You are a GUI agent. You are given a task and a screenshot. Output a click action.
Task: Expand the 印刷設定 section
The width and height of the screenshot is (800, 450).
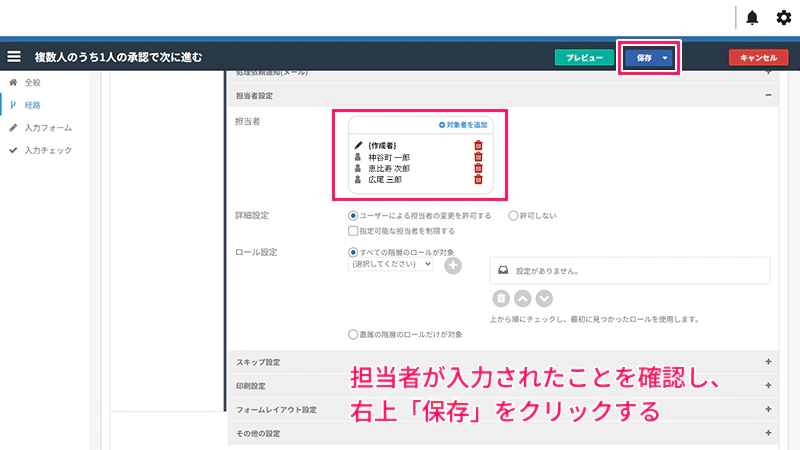pos(768,386)
